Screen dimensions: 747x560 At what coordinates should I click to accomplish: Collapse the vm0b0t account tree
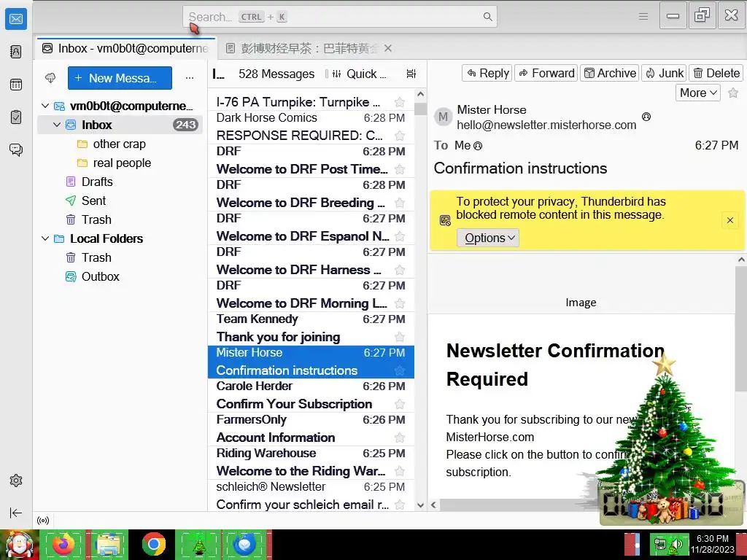45,106
